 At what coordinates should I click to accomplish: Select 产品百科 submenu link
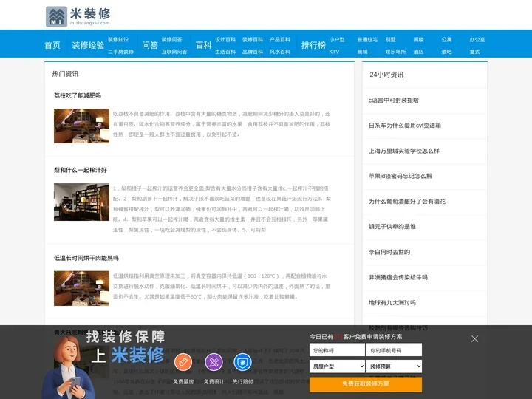280,39
